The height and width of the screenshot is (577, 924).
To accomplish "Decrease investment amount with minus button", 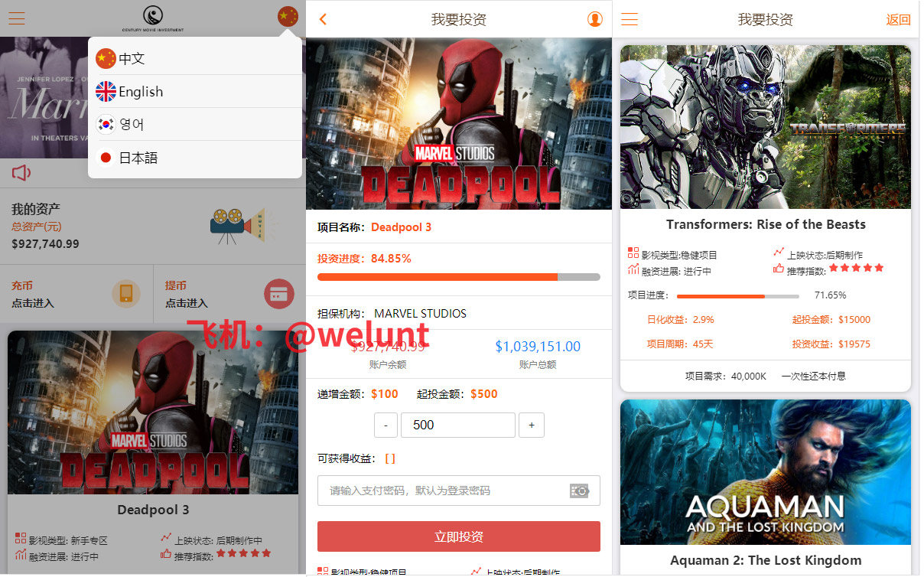I will (386, 425).
